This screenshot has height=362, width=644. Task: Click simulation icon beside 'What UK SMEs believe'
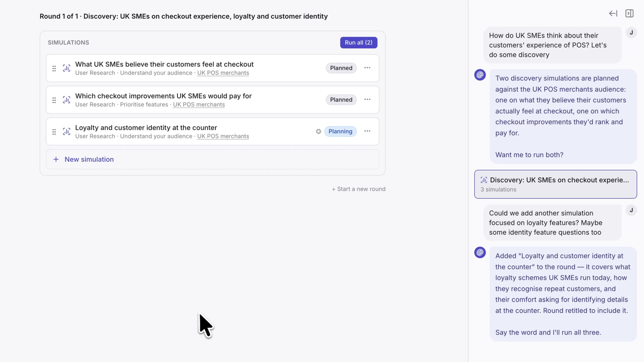[67, 68]
